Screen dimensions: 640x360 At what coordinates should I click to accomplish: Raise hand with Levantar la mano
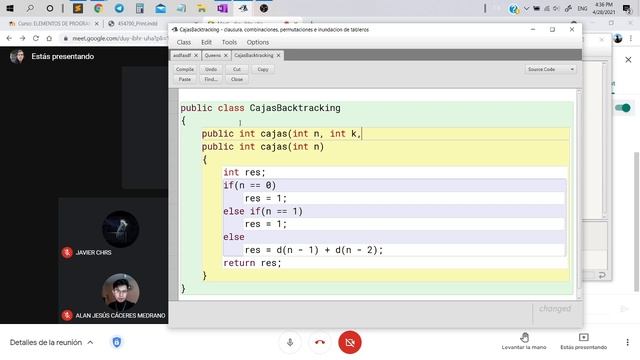(524, 341)
